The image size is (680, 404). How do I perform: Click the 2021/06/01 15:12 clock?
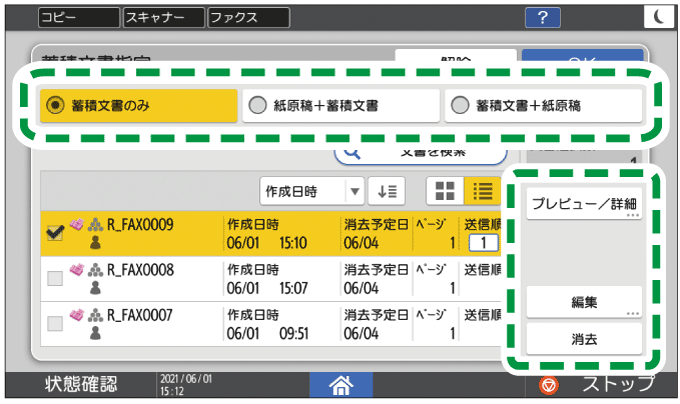[186, 384]
